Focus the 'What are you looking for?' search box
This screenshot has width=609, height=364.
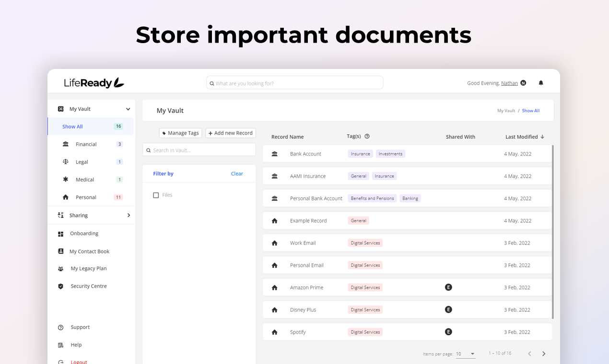(294, 83)
